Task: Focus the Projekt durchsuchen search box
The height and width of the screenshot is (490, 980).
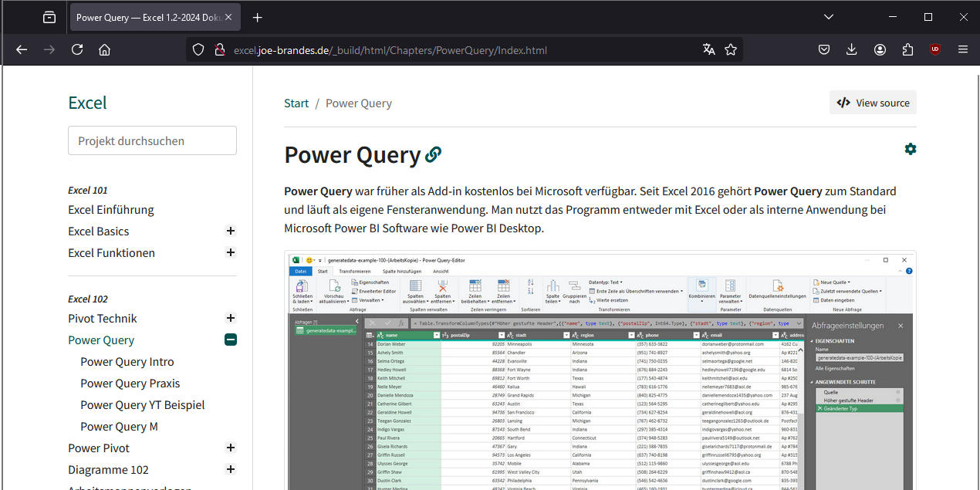Action: click(x=152, y=140)
